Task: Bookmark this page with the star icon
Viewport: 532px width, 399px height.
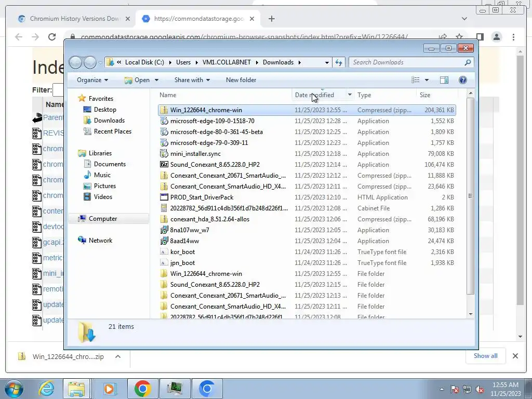Action: (459, 37)
